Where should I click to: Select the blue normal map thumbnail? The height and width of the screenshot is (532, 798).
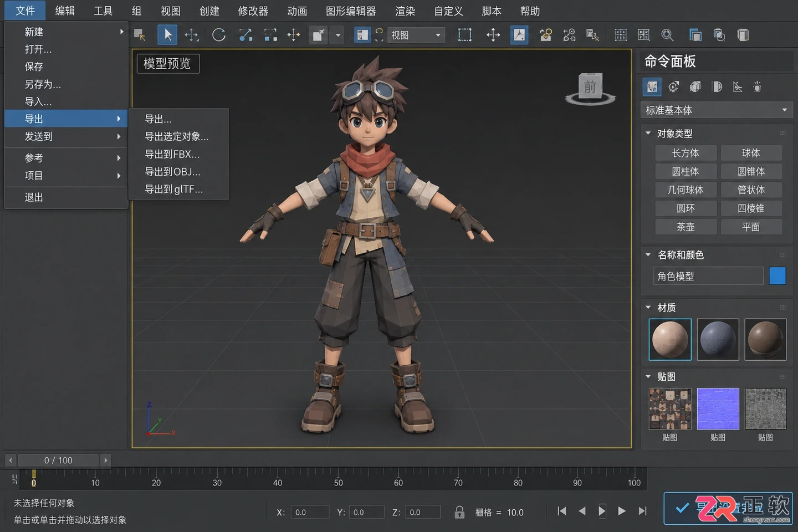[718, 409]
